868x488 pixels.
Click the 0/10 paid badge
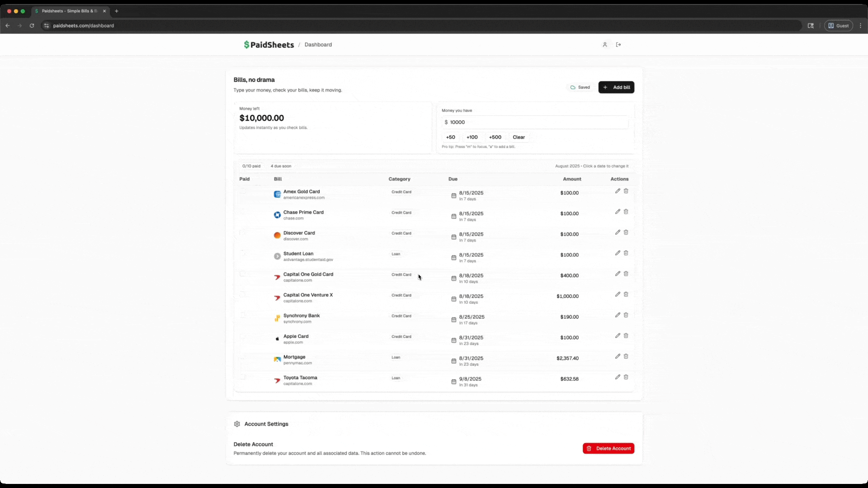tap(251, 166)
